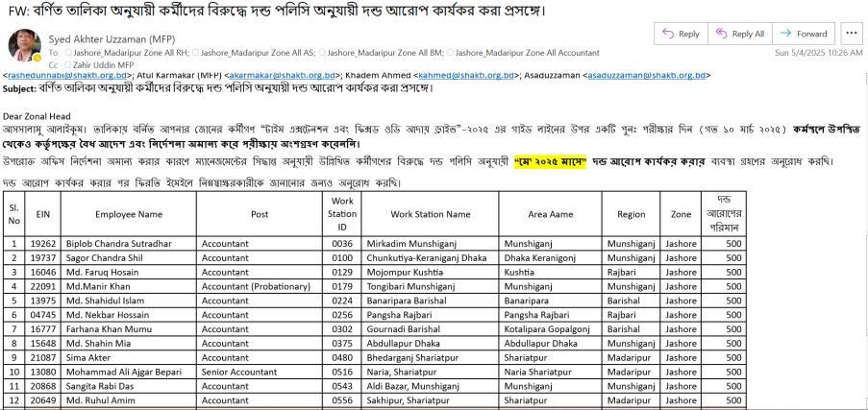
Task: Click the Area Aame column header
Action: pyautogui.click(x=550, y=214)
